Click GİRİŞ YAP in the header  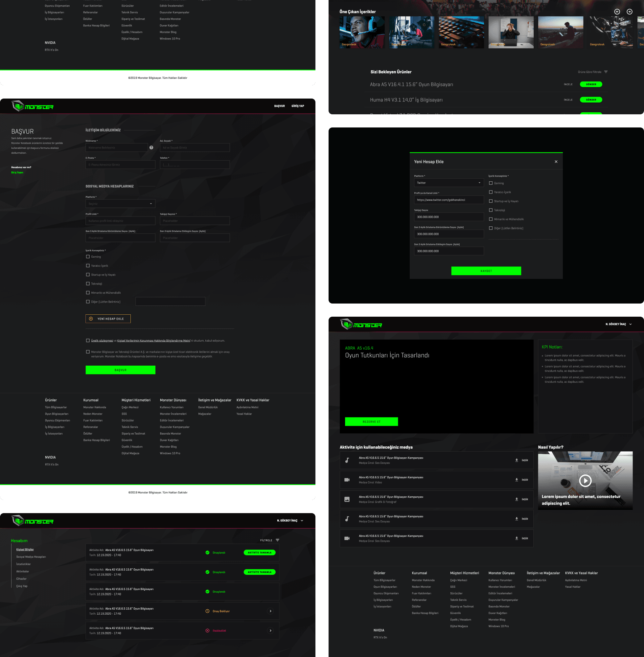298,106
